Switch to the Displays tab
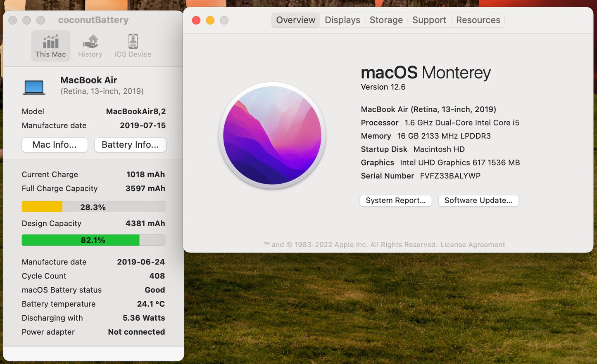Viewport: 597px width, 364px height. [342, 20]
